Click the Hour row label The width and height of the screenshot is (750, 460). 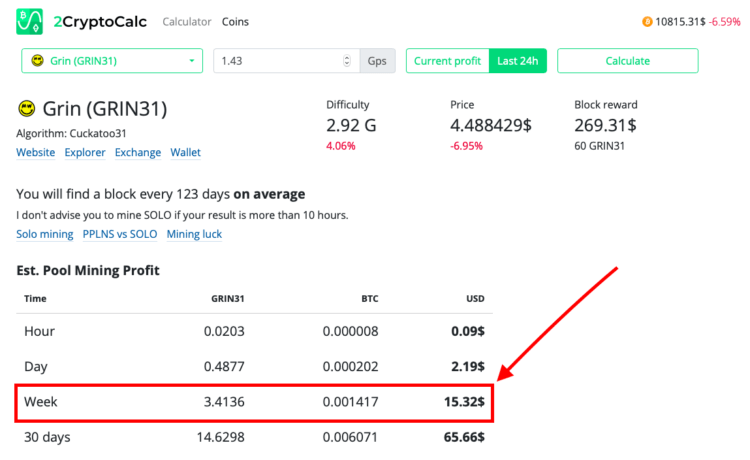(x=40, y=331)
